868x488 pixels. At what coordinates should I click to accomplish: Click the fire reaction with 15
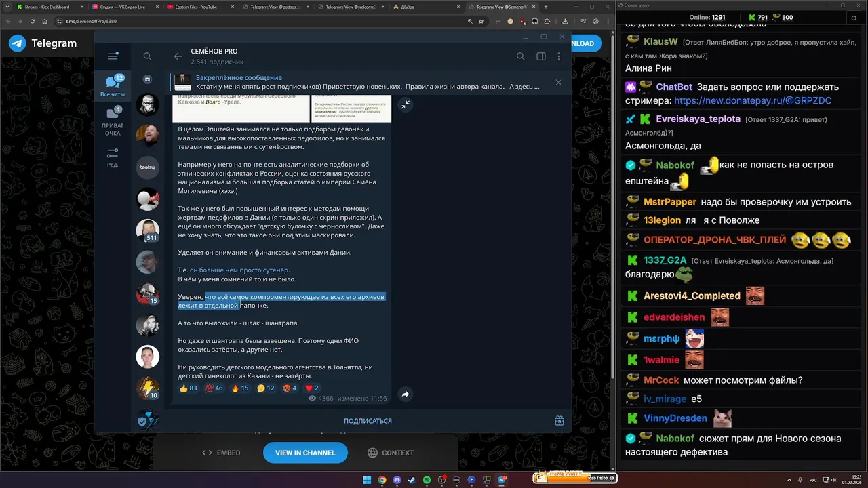[x=240, y=388]
